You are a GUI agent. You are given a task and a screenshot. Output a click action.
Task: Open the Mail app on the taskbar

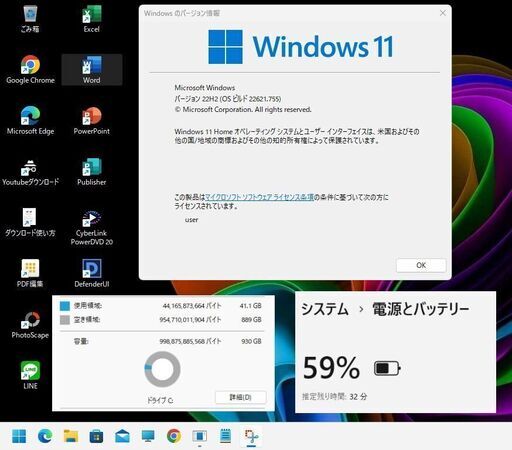(122, 436)
